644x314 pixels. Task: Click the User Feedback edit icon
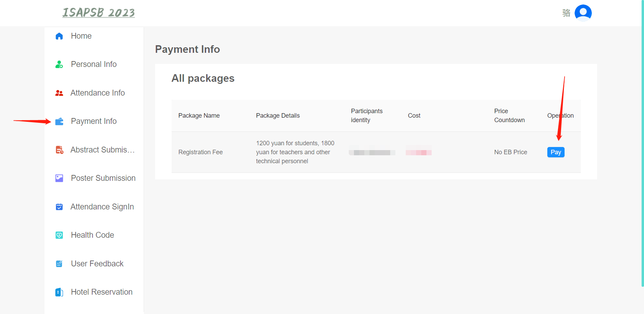pos(59,264)
